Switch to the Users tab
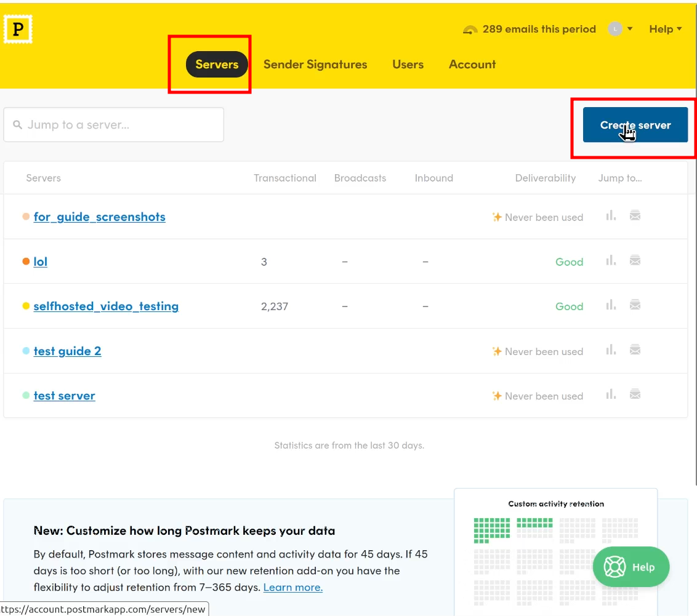Viewport: 697px width, 616px height. click(x=408, y=65)
